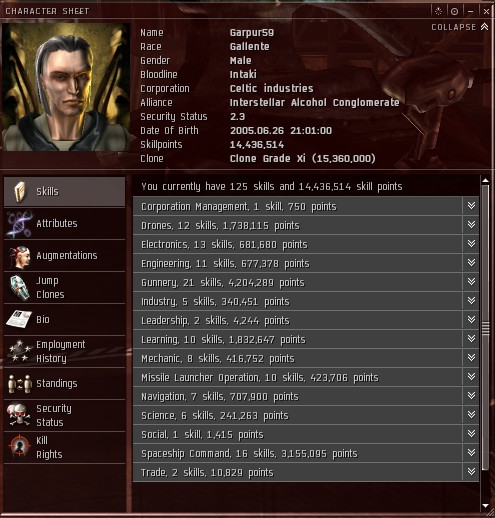Select the Science skill group row

(306, 415)
